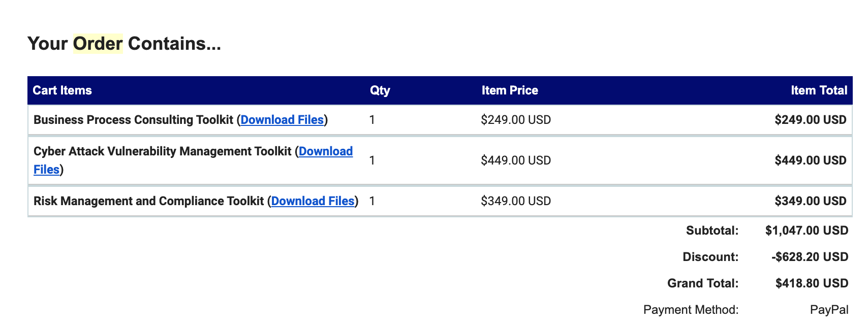Click the -$628.20 USD discount amount
Viewport: 868px width, 326px height.
coord(810,257)
